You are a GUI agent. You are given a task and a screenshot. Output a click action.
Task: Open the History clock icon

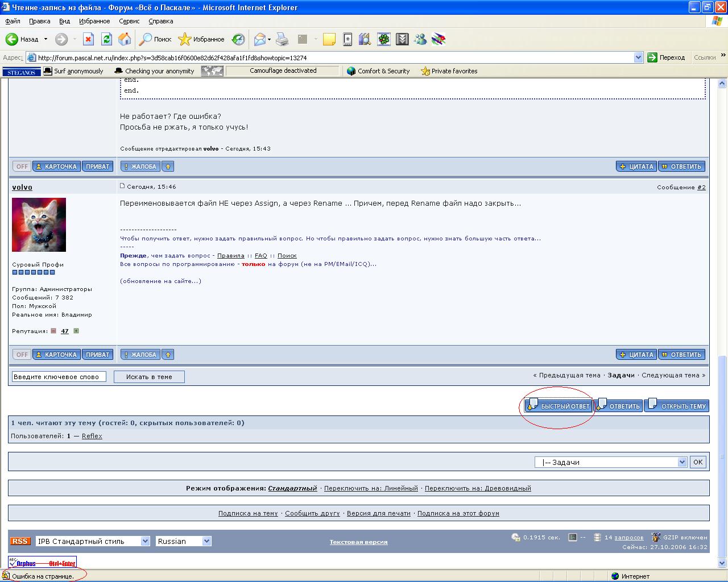(238, 39)
